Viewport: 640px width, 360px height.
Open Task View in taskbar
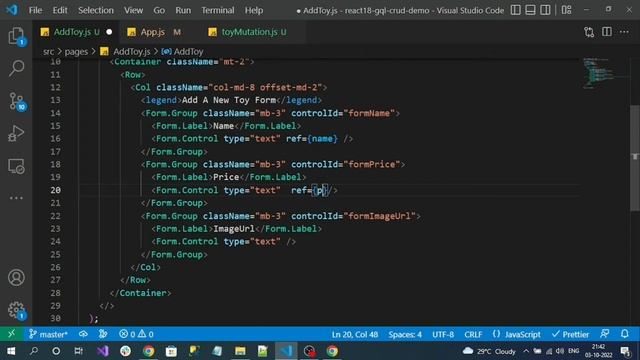(x=78, y=351)
